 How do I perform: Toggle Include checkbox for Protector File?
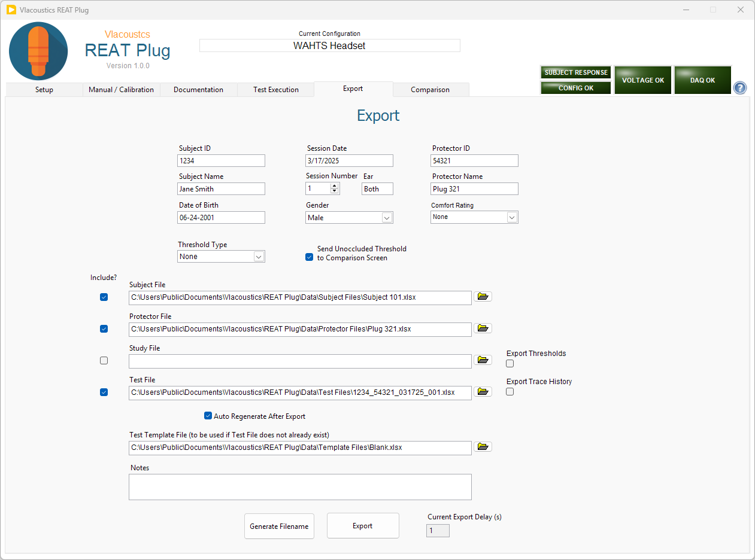tap(104, 328)
